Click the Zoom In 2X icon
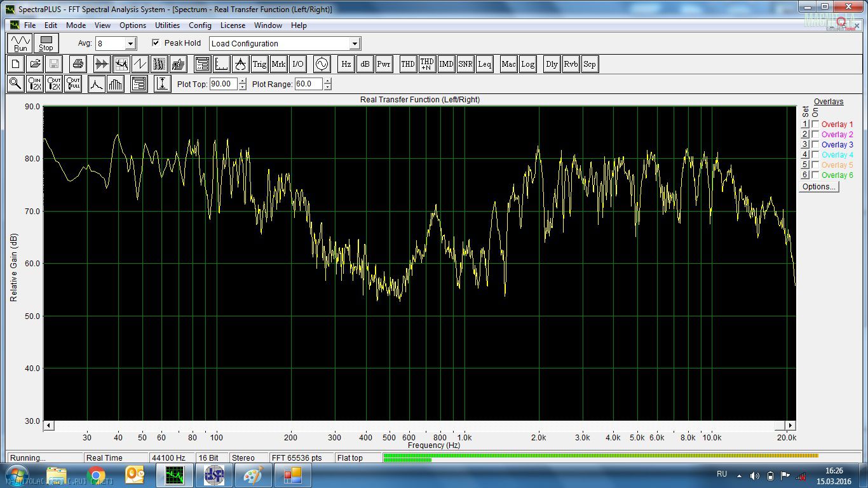Screen dimensions: 868x488 point(35,84)
